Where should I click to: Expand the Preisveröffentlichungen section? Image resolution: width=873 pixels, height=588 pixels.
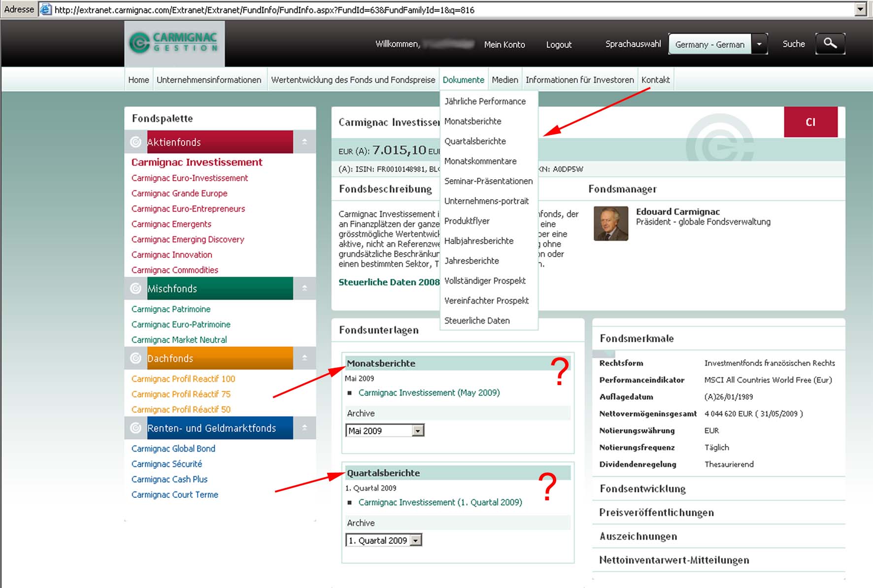pyautogui.click(x=656, y=513)
